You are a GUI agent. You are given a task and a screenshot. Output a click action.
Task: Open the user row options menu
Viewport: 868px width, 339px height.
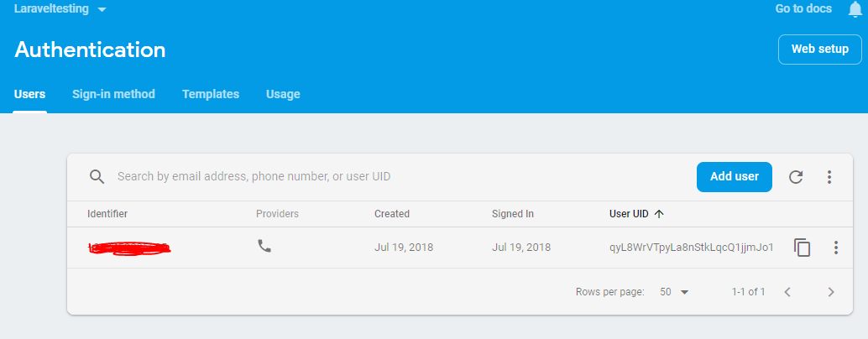(836, 248)
